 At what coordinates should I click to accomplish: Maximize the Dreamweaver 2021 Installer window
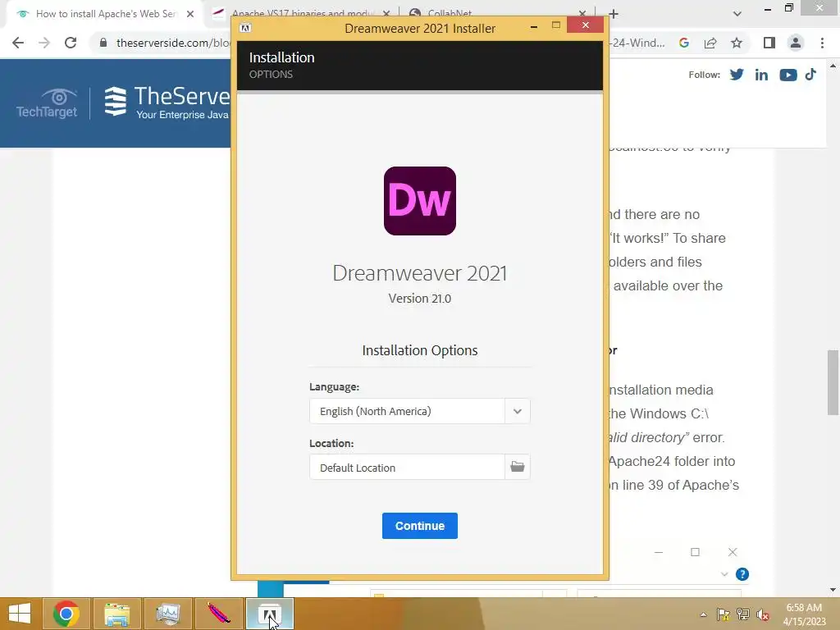click(x=555, y=25)
